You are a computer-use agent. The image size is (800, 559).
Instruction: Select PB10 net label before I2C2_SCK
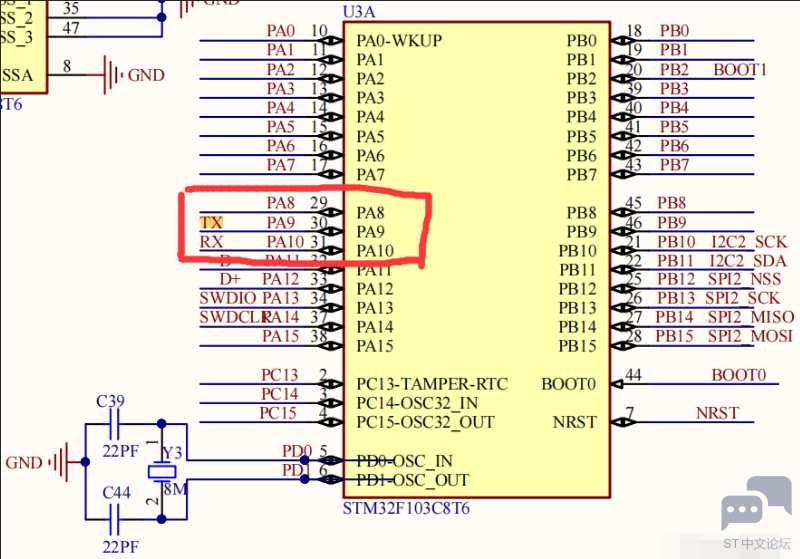coord(676,242)
